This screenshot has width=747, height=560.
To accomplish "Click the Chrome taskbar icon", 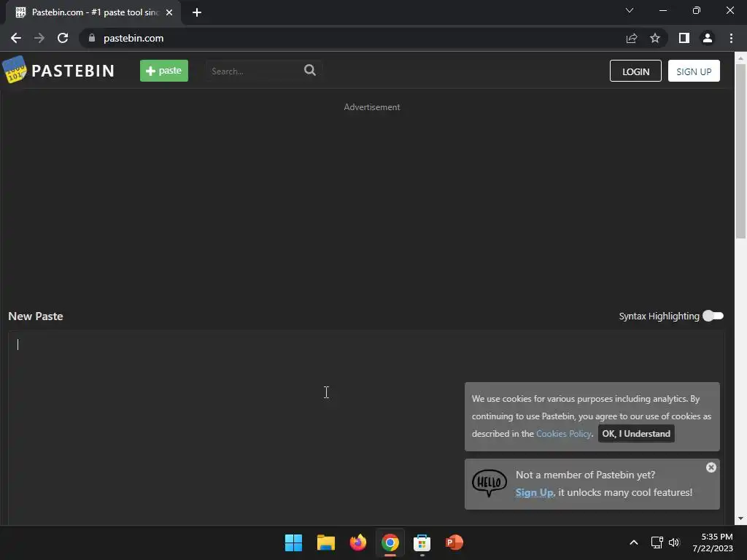I will tap(390, 542).
